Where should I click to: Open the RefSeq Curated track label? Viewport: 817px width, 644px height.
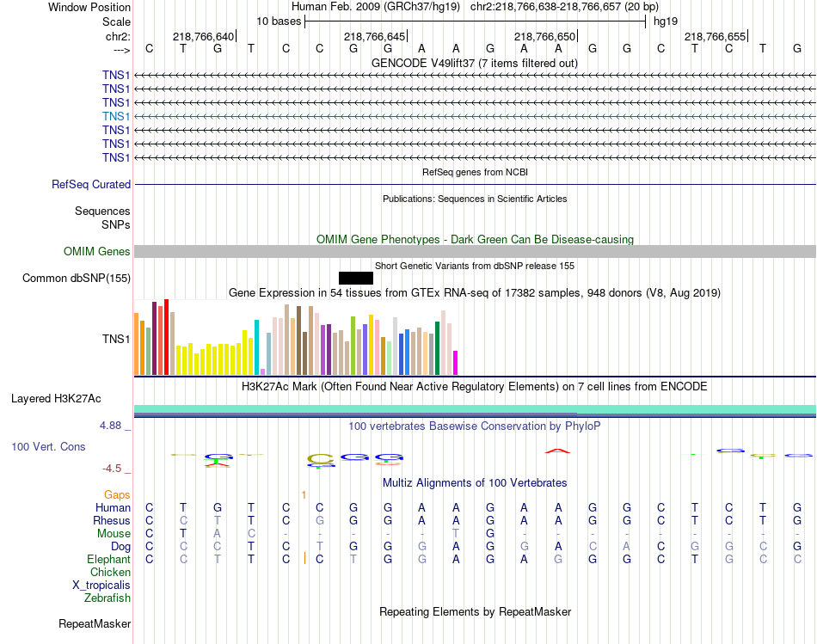[x=91, y=184]
